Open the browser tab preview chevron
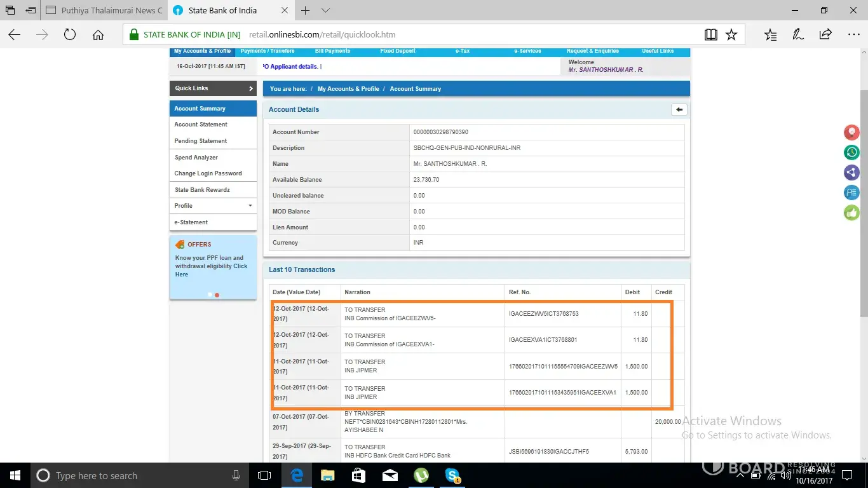 coord(325,11)
